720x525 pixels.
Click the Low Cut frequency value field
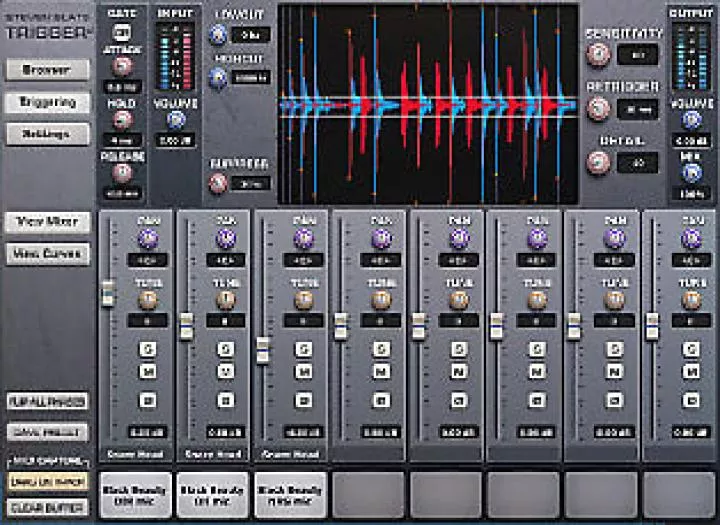(x=251, y=35)
